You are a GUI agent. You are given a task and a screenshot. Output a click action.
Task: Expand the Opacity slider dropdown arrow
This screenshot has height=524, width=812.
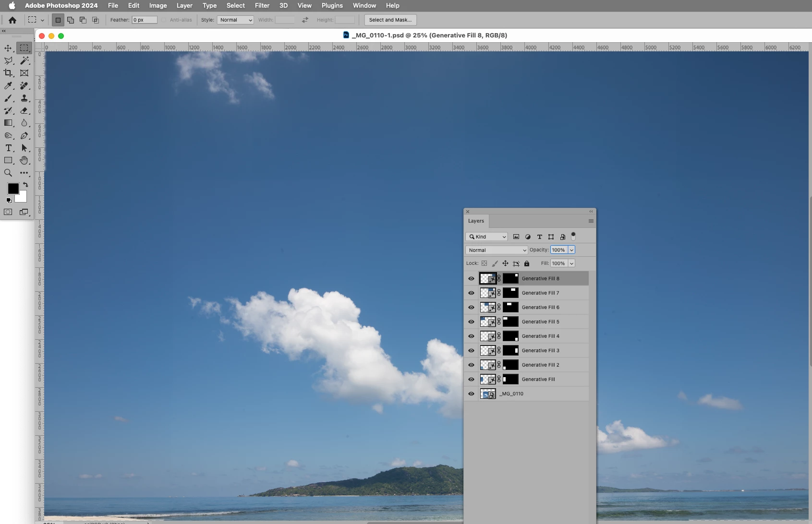pos(571,250)
